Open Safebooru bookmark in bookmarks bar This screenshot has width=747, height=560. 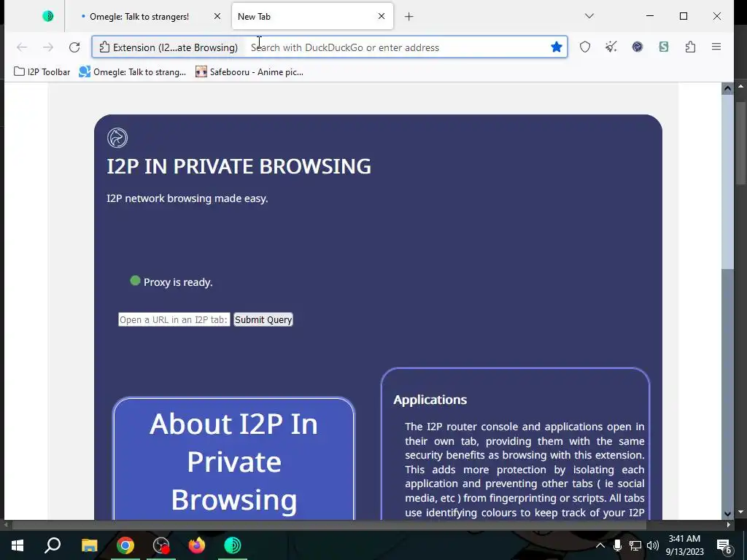point(249,72)
